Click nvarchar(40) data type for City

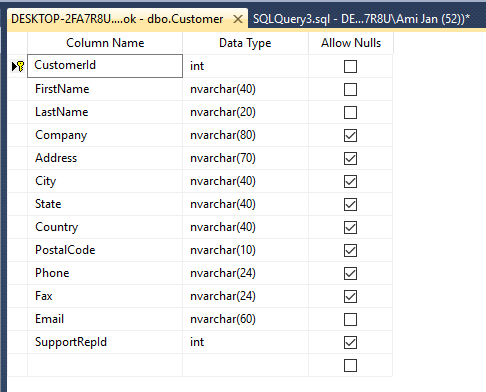[246, 181]
